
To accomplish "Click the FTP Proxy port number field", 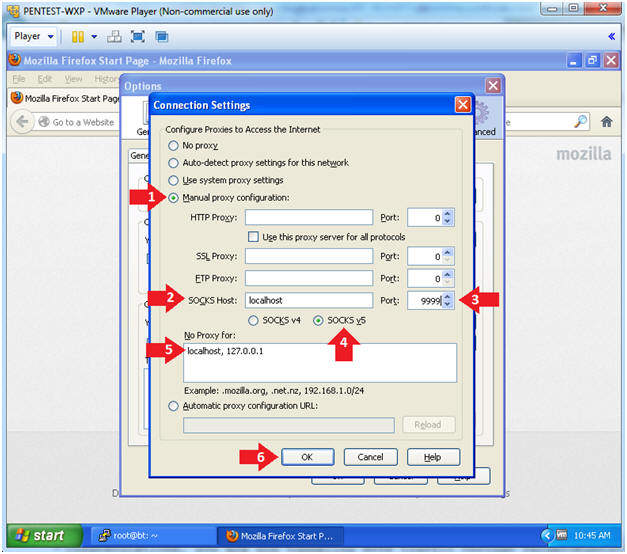I will [425, 278].
